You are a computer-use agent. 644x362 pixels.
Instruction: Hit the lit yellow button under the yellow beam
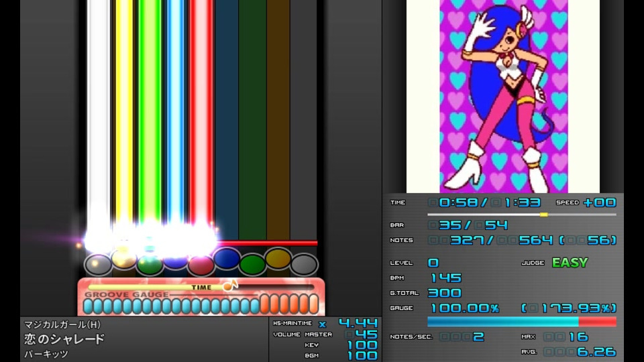(x=124, y=259)
